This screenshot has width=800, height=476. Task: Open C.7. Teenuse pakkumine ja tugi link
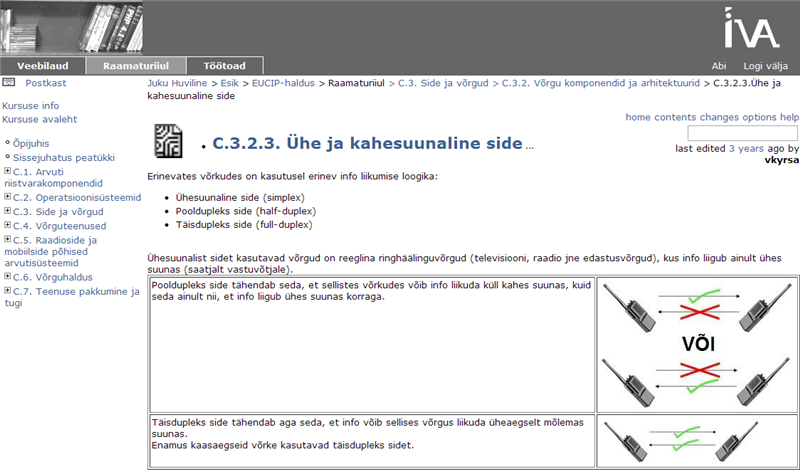tap(72, 297)
